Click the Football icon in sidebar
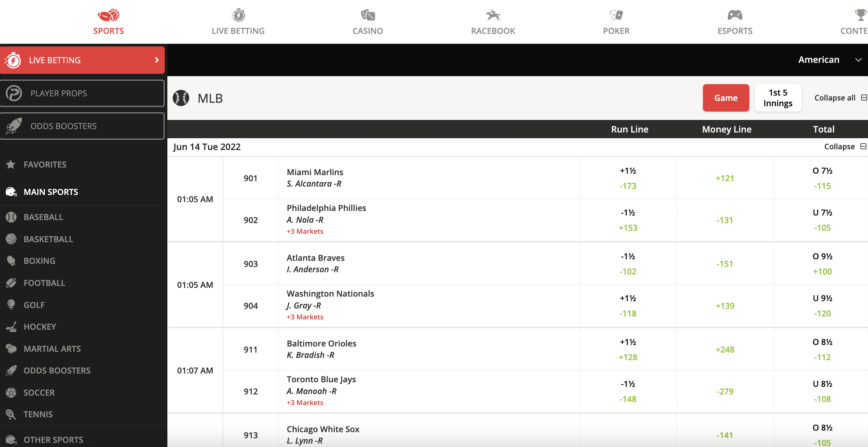 pyautogui.click(x=11, y=283)
